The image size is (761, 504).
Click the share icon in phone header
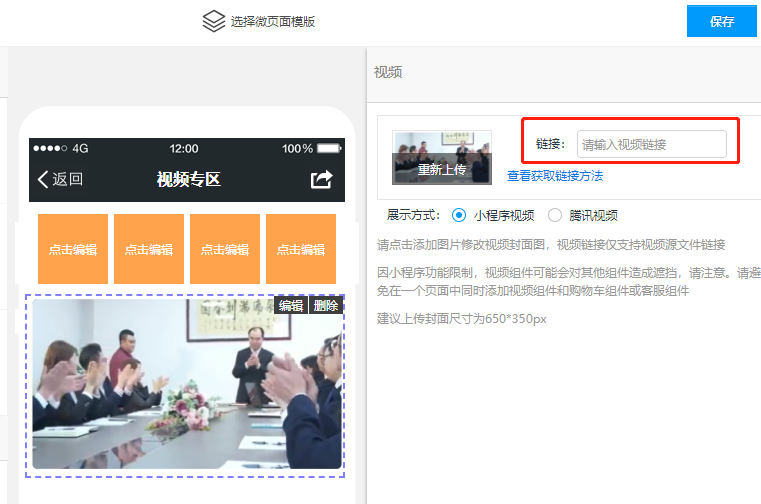321,179
